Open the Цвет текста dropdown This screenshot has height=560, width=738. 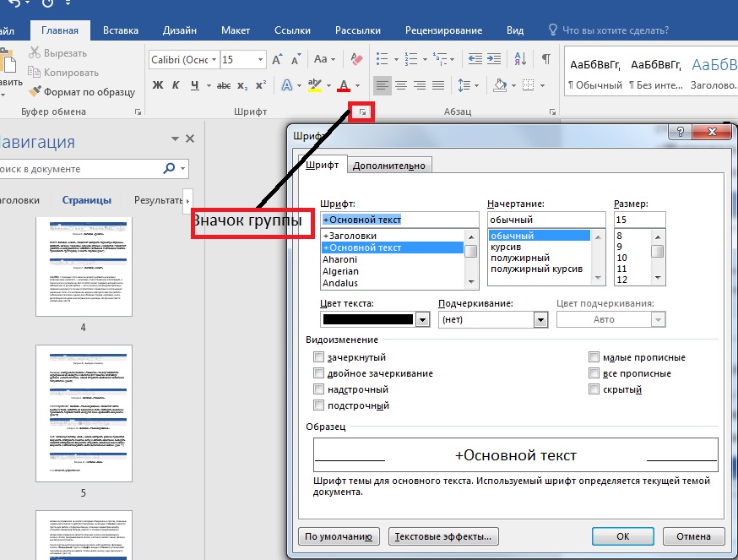tap(422, 320)
